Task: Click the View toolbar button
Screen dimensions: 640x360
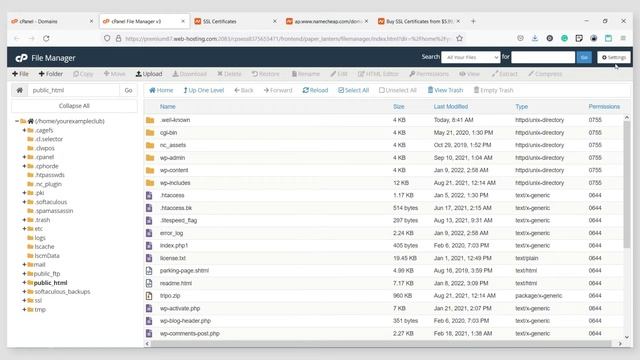Action: [x=469, y=74]
